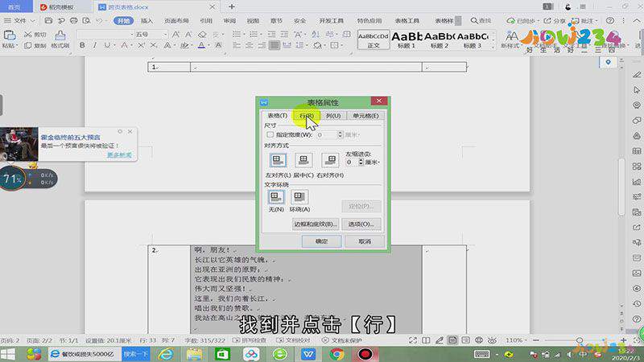The width and height of the screenshot is (644, 362).
Task: Click the more news (更多新闻) link
Action: (119, 154)
